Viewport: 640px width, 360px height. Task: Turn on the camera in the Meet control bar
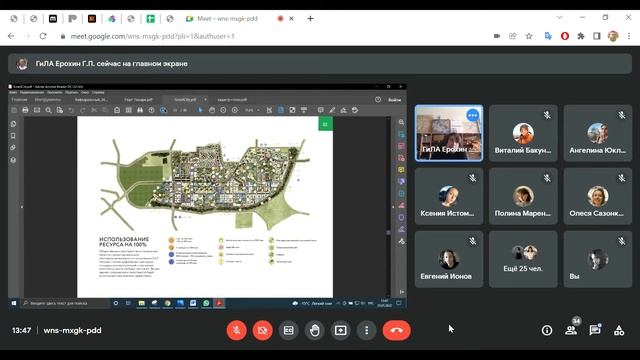(x=262, y=330)
